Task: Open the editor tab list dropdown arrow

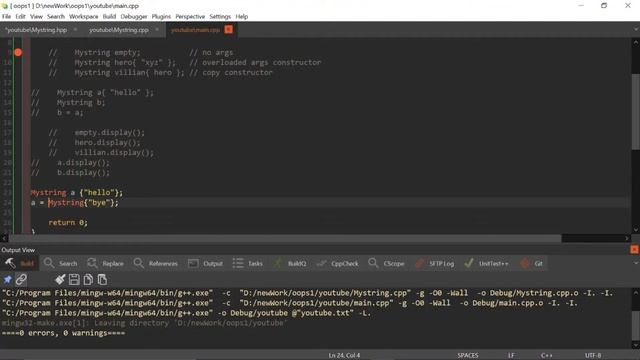Action: (x=636, y=29)
